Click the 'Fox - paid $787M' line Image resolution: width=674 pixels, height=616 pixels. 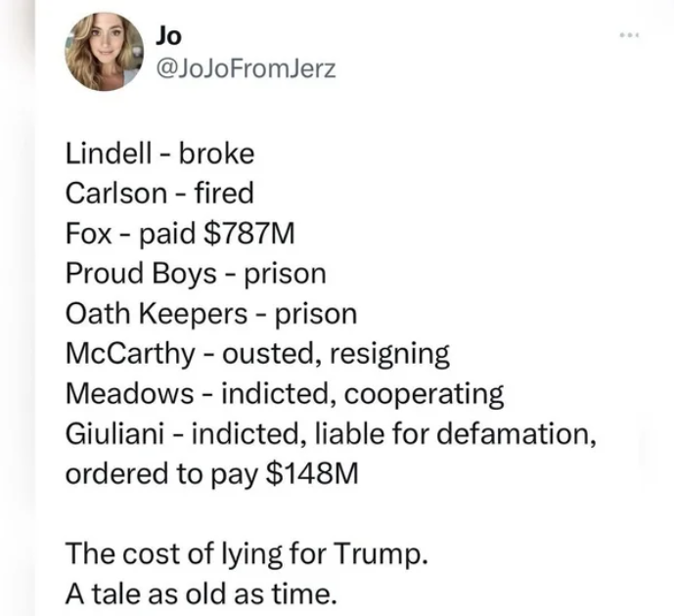click(x=180, y=234)
